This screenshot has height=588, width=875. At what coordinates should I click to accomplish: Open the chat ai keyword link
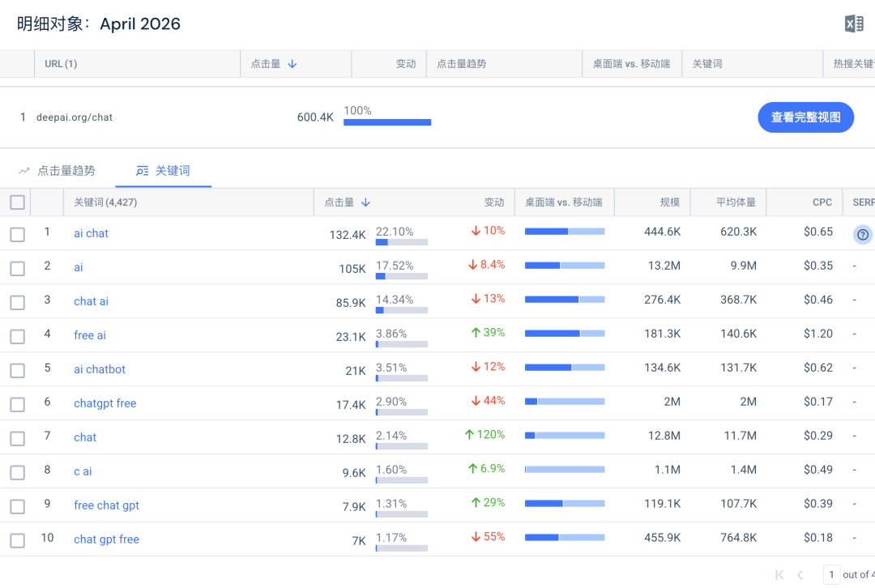click(91, 302)
